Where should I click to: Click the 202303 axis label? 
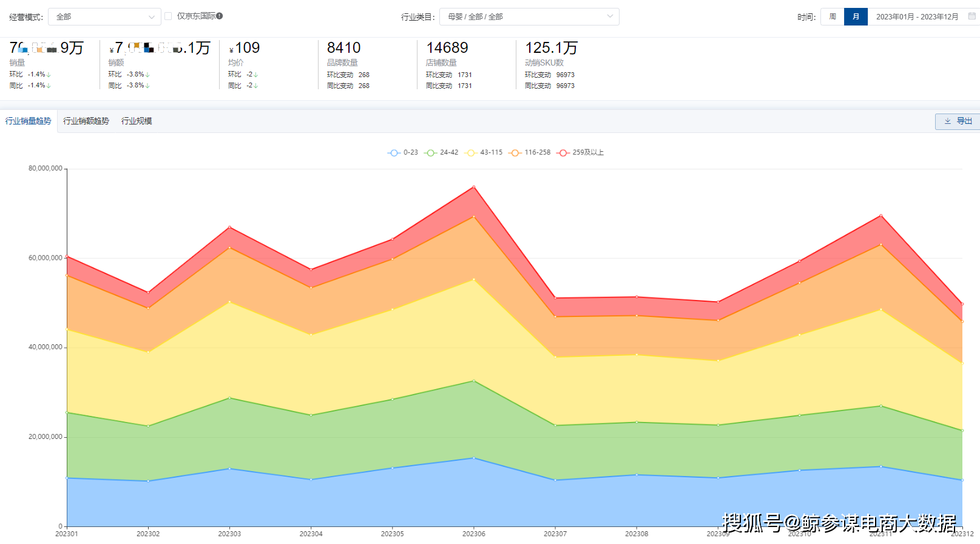click(229, 534)
